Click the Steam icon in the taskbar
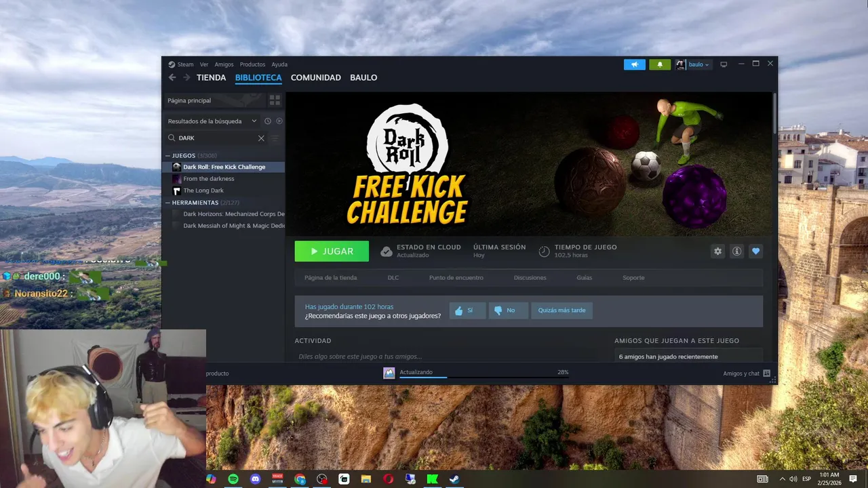 (455, 479)
